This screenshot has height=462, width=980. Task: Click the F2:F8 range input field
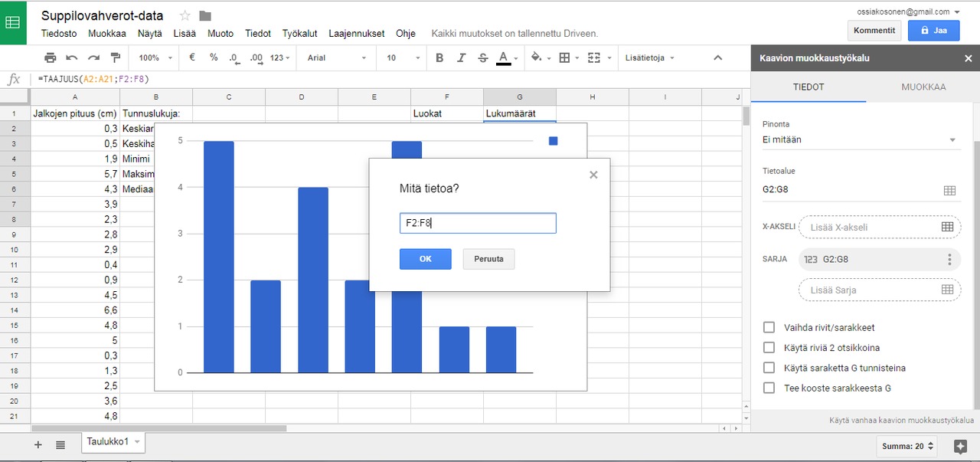pyautogui.click(x=478, y=223)
